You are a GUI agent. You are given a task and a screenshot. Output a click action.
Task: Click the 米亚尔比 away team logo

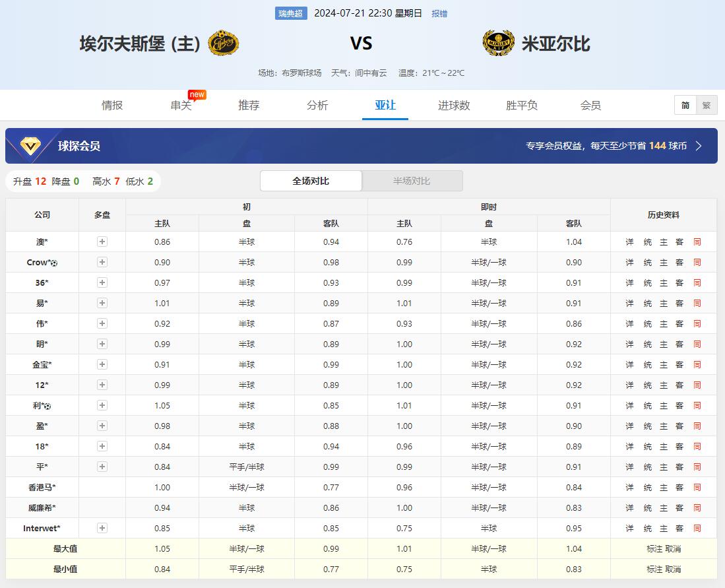[498, 44]
